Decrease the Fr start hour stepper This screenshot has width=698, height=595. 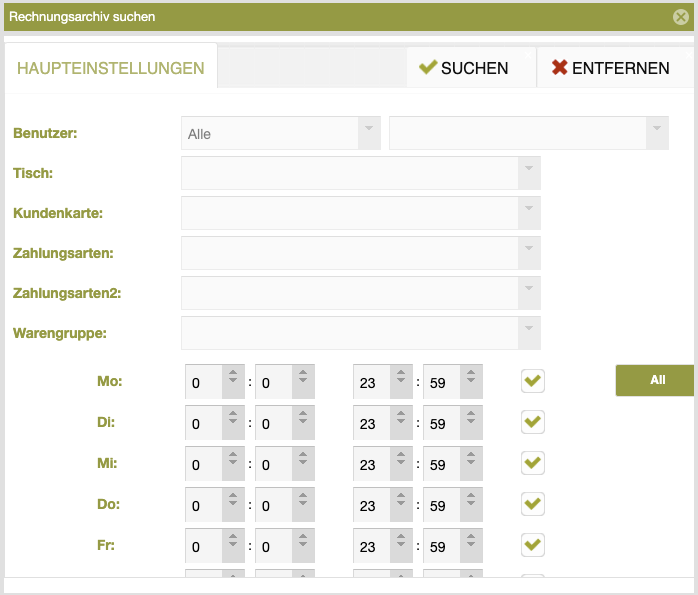point(233,553)
